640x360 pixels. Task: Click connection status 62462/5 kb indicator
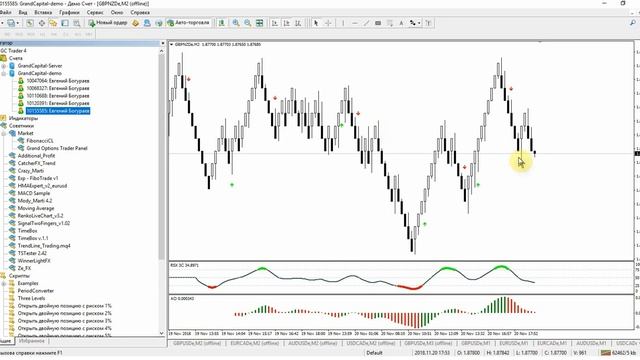coord(619,353)
